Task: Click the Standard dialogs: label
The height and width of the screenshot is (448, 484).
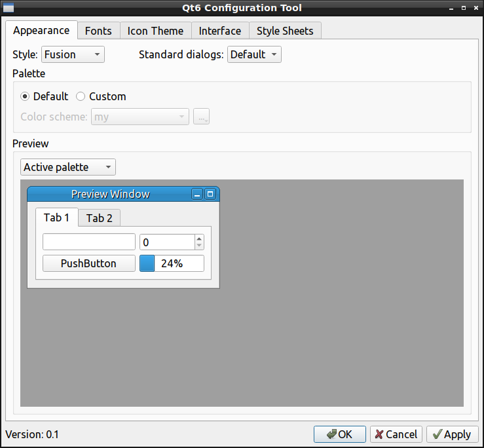Action: pos(181,54)
